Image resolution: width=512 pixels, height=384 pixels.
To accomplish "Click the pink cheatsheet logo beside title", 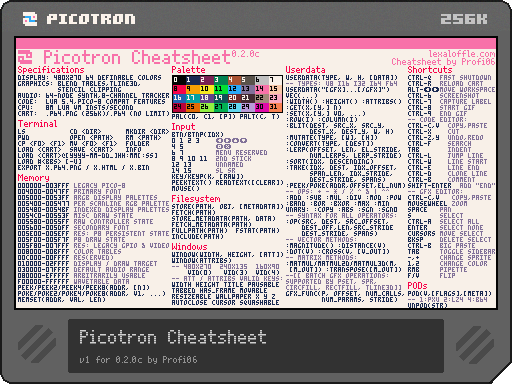I will [x=25, y=57].
